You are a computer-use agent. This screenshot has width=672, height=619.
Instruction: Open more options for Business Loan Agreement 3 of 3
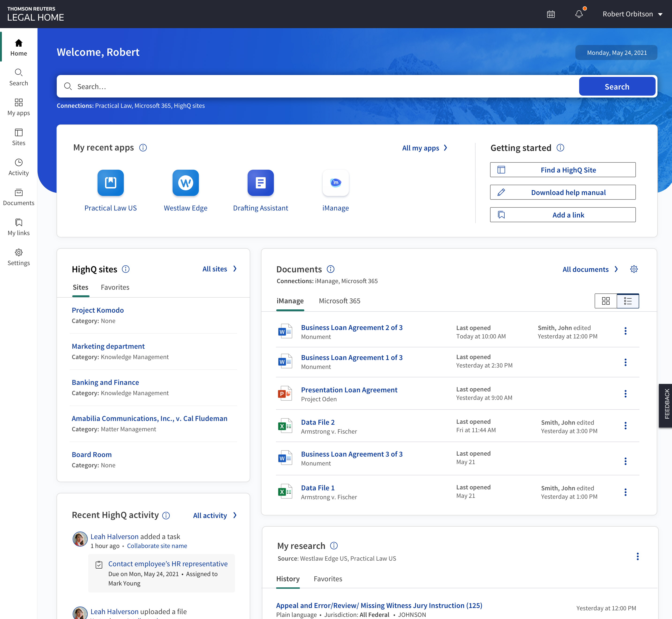pyautogui.click(x=625, y=461)
